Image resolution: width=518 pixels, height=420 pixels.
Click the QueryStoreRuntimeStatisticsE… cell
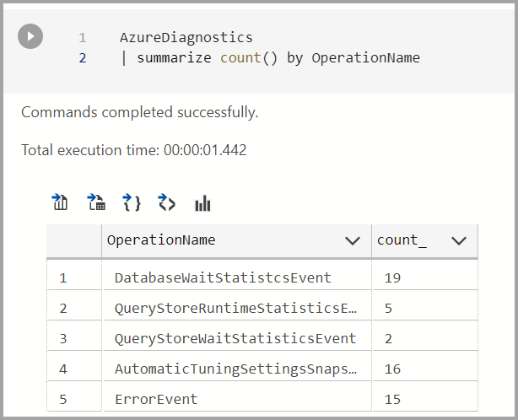237,305
